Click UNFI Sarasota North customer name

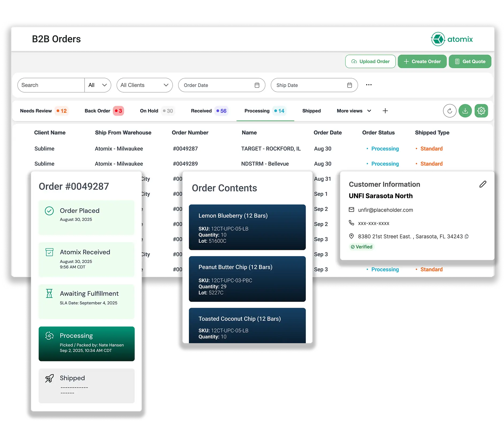pos(380,196)
